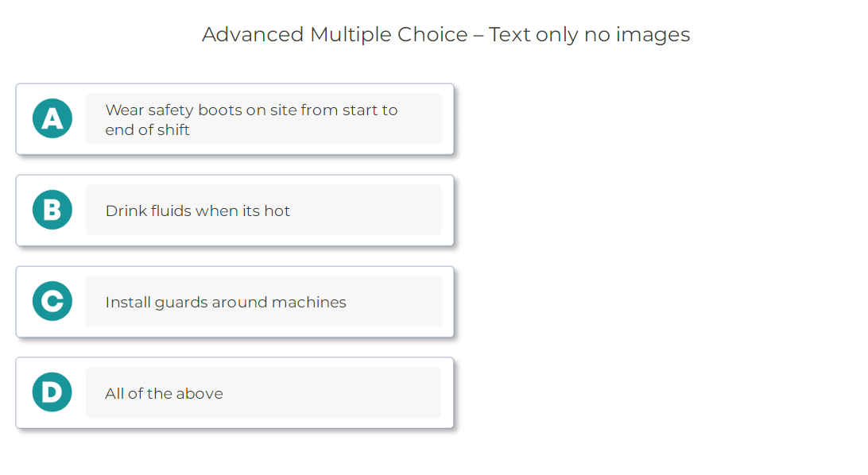Click empty gray area right of "All of the above"
This screenshot has height=475, width=868.
pyautogui.click(x=334, y=393)
